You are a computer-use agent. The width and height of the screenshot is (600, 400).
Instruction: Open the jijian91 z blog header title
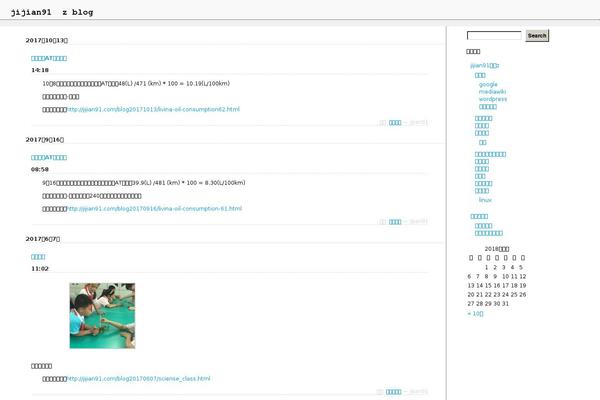[x=52, y=12]
